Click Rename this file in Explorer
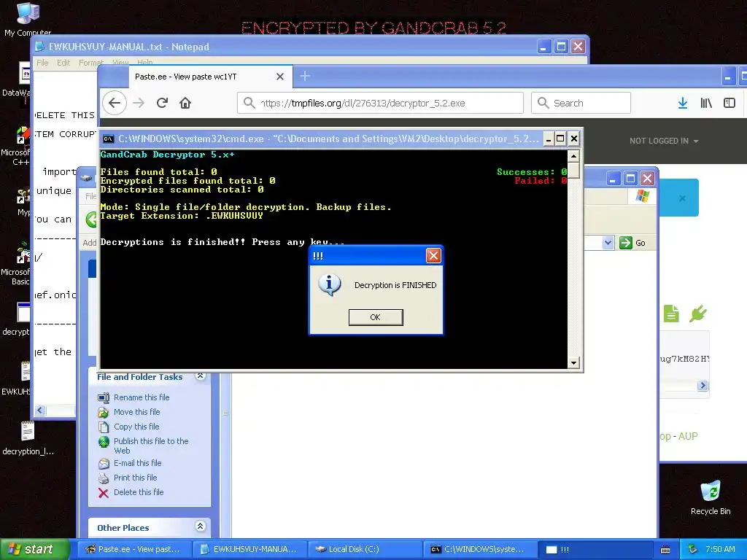The width and height of the screenshot is (747, 560). pos(142,397)
